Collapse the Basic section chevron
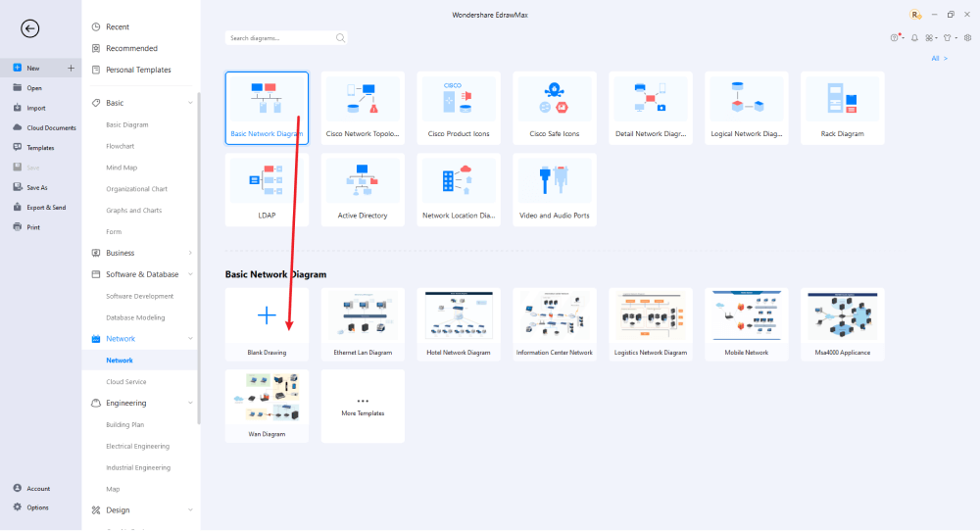980x531 pixels. point(190,103)
